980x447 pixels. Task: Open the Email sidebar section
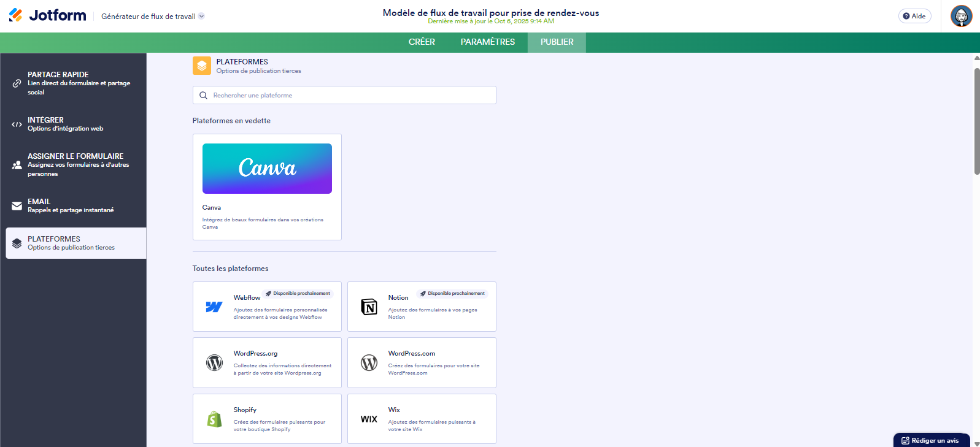click(76, 206)
